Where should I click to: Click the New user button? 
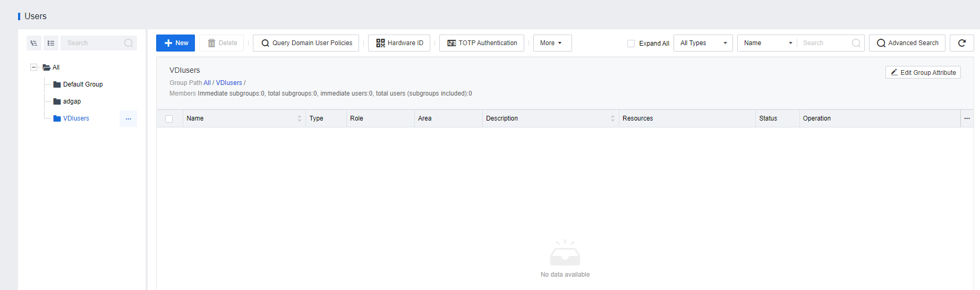tap(176, 43)
